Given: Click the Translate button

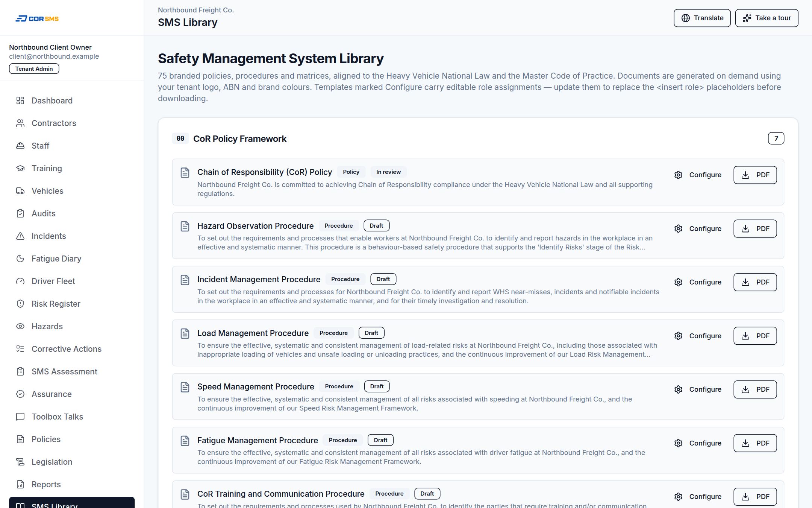Looking at the screenshot, I should [x=702, y=18].
